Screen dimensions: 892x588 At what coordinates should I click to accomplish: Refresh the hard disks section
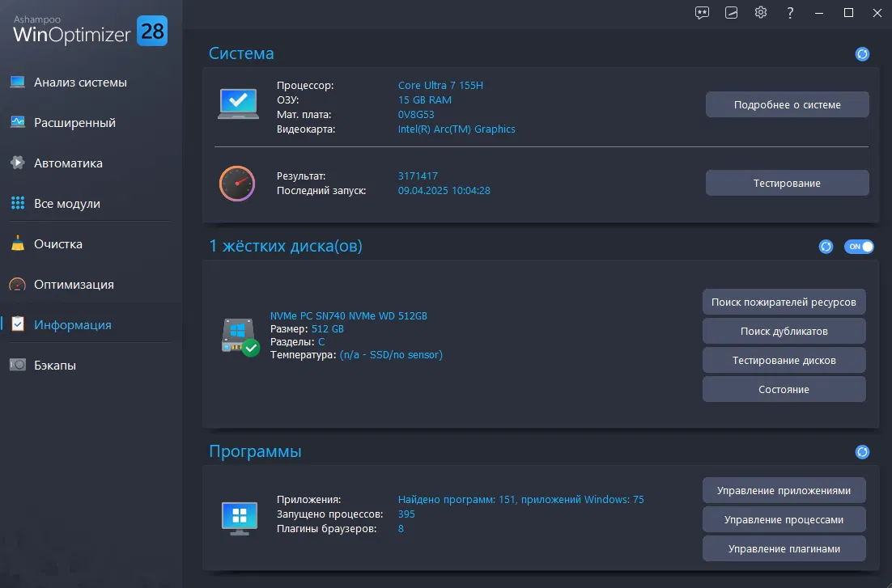(826, 246)
